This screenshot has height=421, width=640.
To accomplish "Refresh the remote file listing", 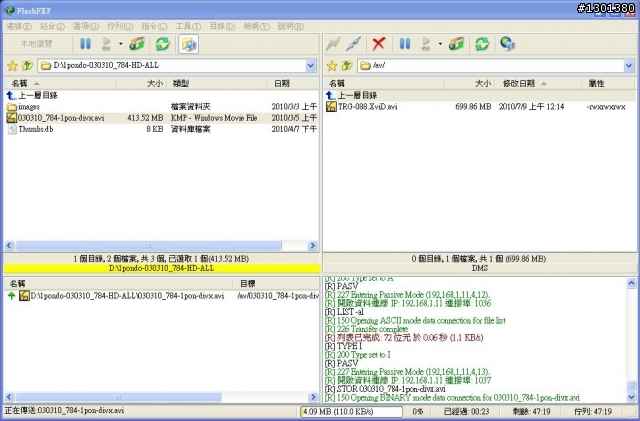I will tap(482, 44).
